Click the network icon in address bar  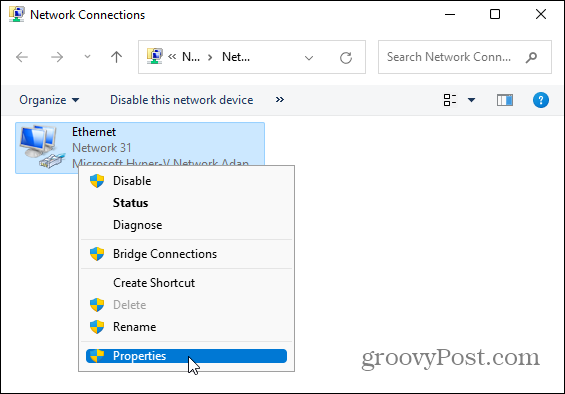point(155,56)
